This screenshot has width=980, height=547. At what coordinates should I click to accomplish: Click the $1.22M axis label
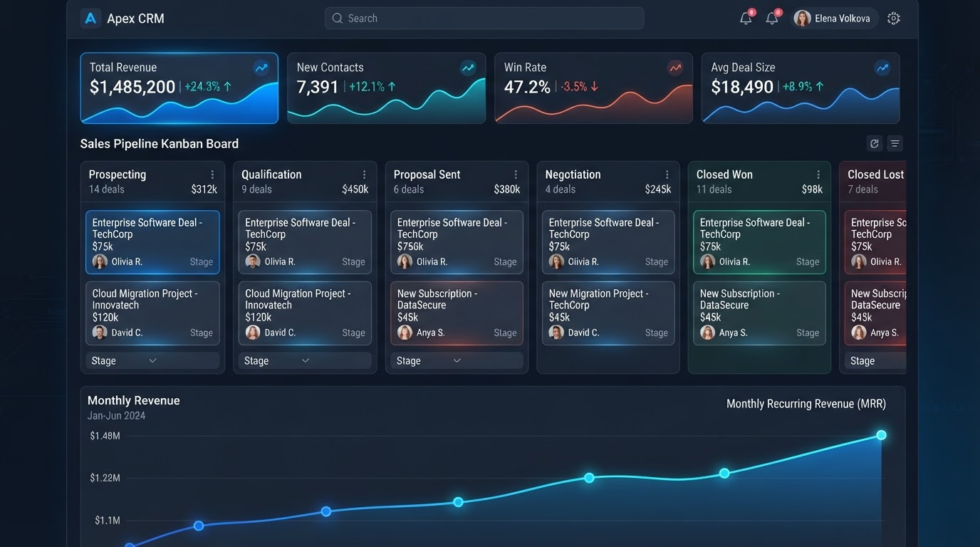point(105,478)
